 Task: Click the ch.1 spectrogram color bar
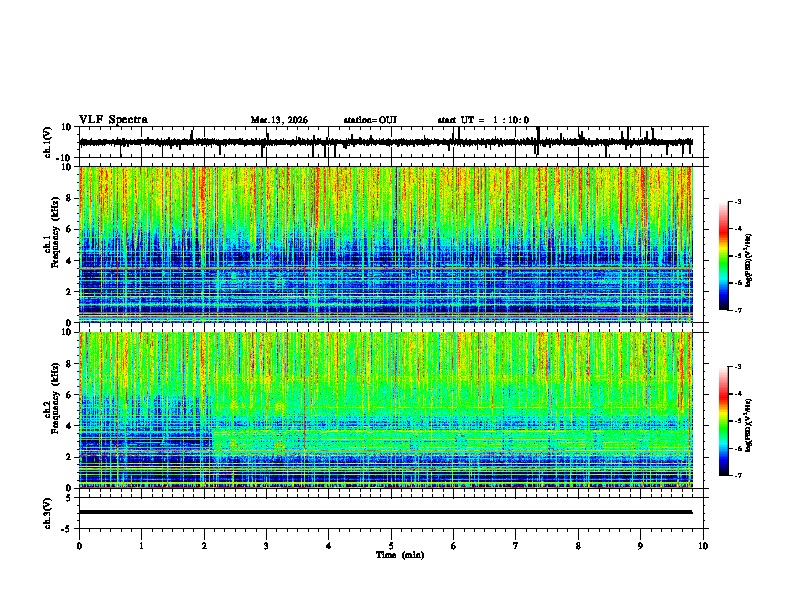click(x=724, y=256)
